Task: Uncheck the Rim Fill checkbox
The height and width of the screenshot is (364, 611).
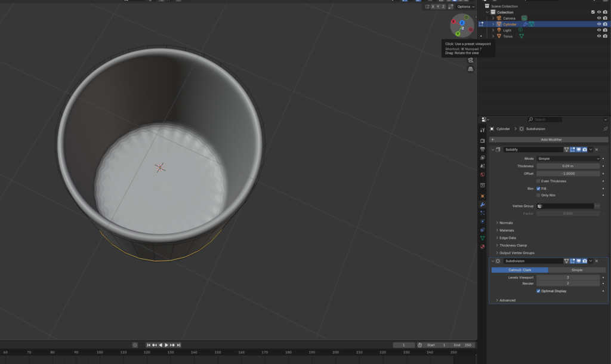Action: (x=539, y=189)
